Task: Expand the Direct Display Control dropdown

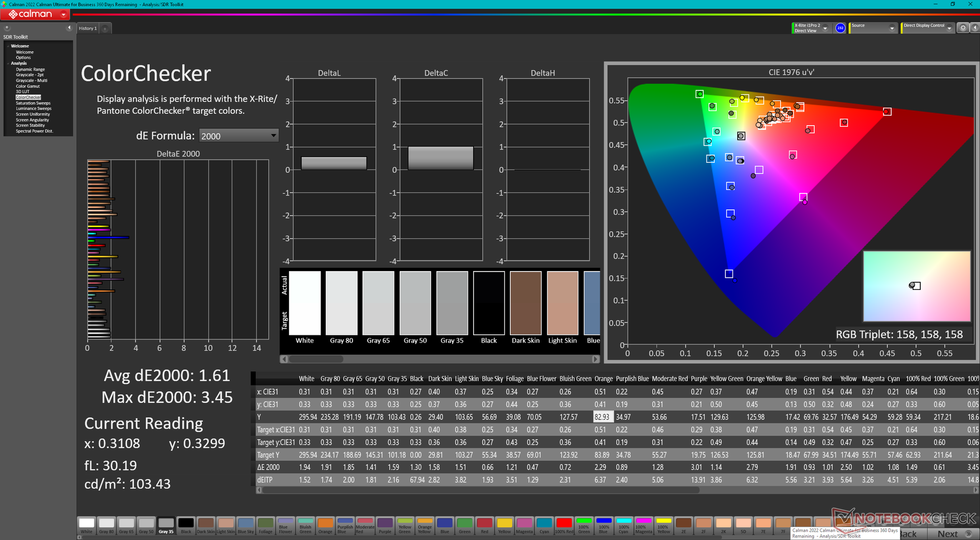Action: coord(949,29)
